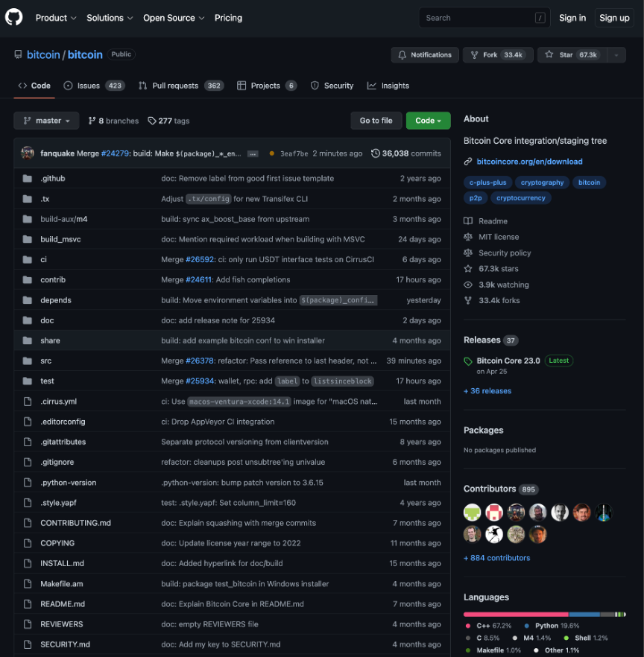Click the Security policy scale icon
The image size is (644, 657).
(468, 253)
